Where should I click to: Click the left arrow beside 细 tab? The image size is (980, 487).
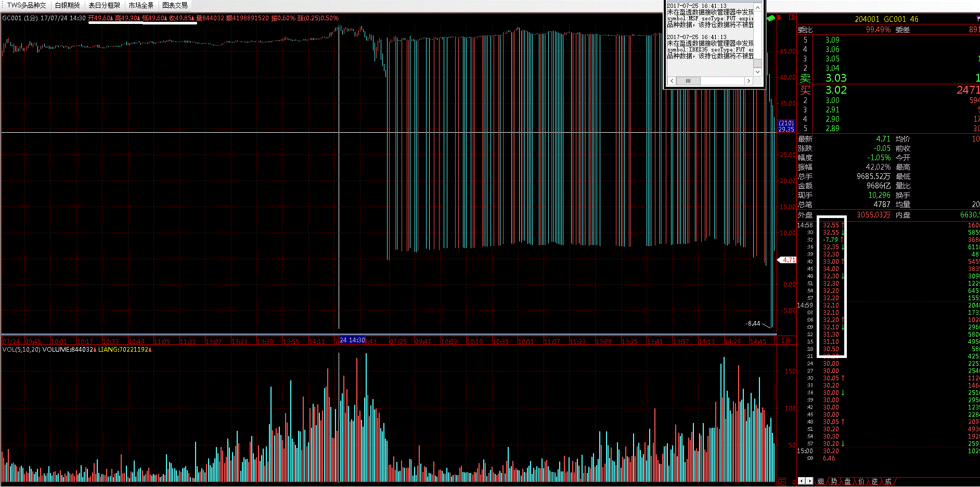pos(802,481)
